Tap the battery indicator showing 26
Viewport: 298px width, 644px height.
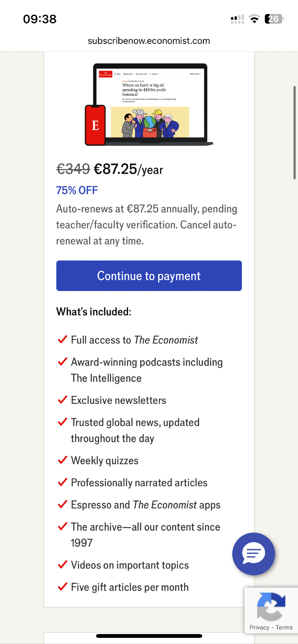pyautogui.click(x=274, y=19)
